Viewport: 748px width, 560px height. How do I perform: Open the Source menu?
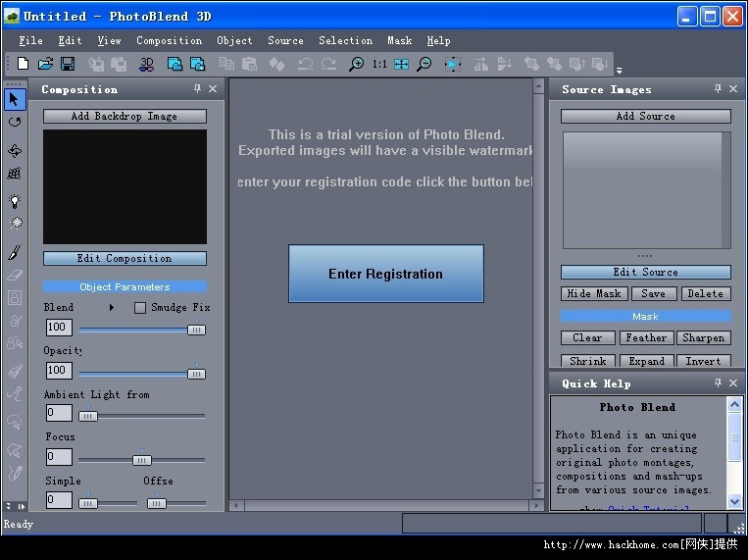[285, 40]
